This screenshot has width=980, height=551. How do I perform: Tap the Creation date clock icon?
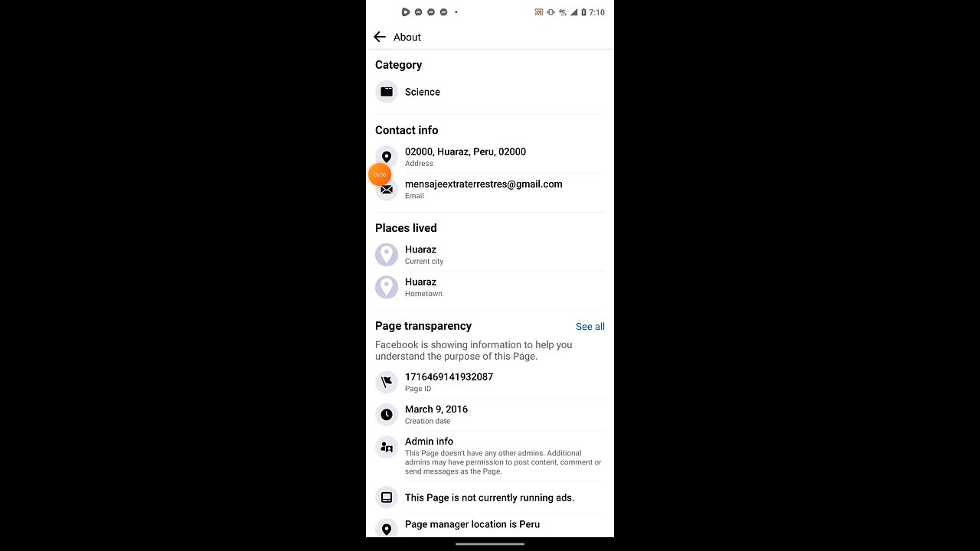387,414
